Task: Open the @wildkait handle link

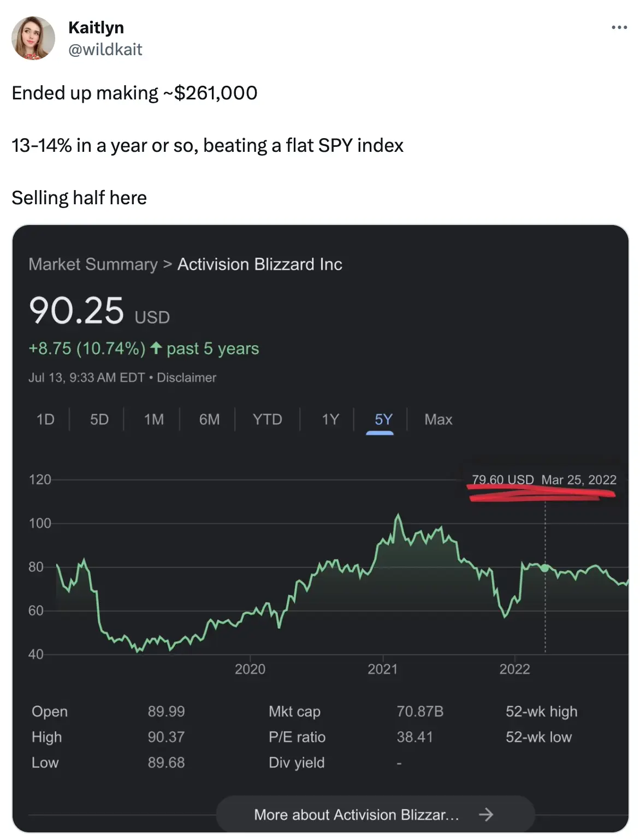Action: click(105, 50)
